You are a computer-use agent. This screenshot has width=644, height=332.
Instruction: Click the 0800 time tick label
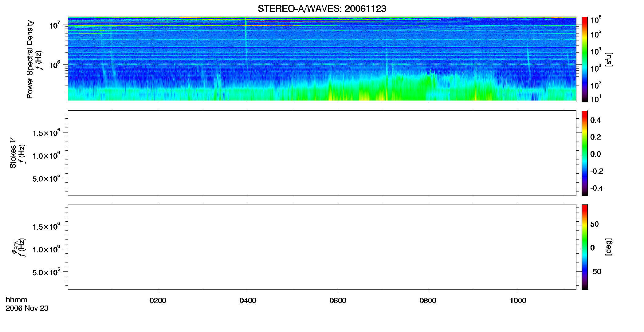(428, 301)
